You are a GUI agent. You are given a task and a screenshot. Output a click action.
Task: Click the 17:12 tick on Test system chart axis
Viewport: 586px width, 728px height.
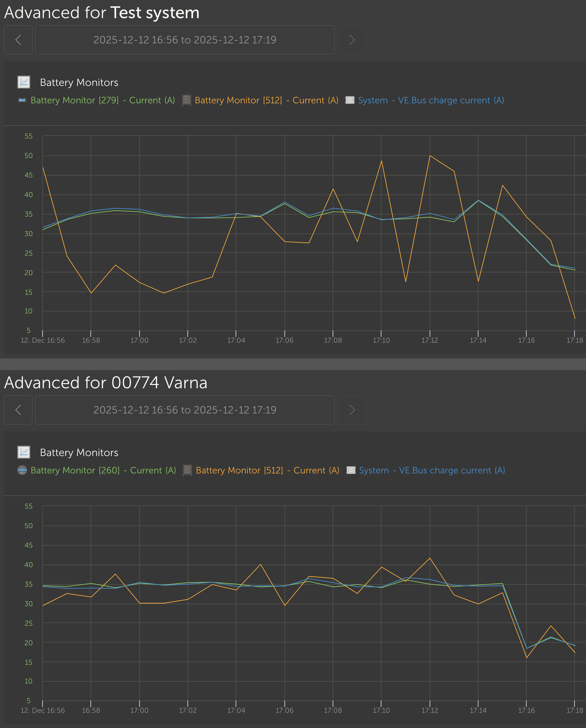point(429,340)
